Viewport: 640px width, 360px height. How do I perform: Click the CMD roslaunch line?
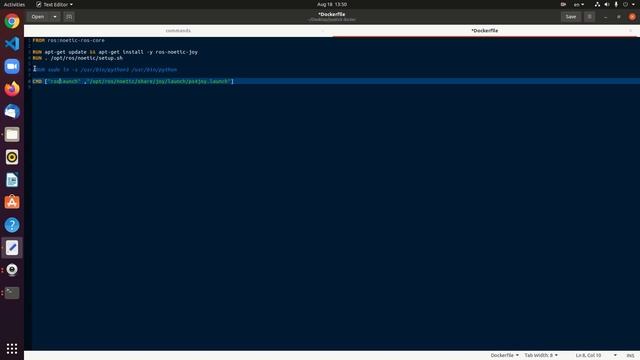133,81
